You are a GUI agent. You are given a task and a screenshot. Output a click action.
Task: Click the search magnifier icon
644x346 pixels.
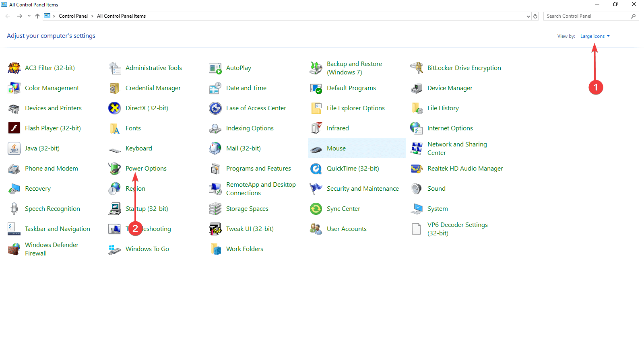pyautogui.click(x=634, y=16)
